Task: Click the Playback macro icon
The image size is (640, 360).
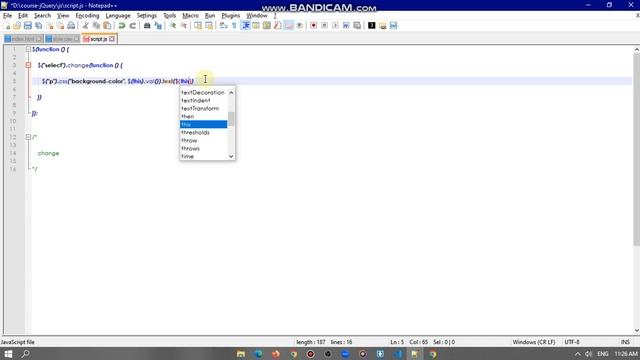Action: click(x=335, y=26)
